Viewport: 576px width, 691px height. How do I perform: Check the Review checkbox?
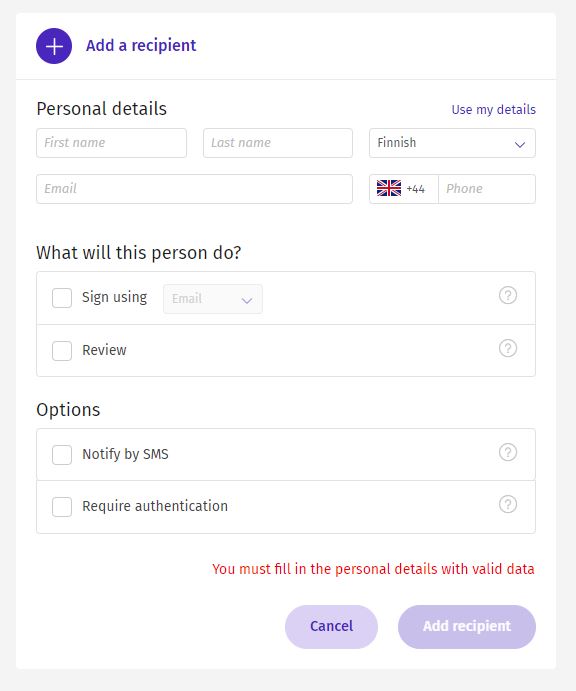tap(62, 351)
